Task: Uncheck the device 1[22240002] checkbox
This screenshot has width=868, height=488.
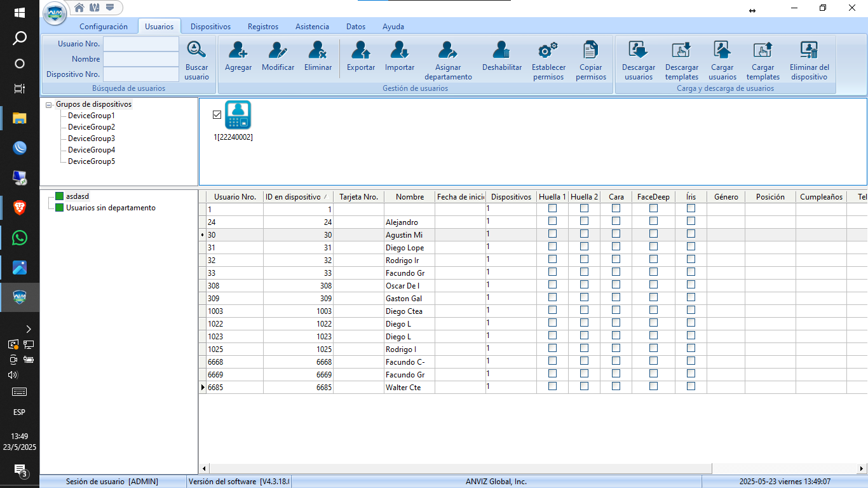Action: (x=217, y=114)
